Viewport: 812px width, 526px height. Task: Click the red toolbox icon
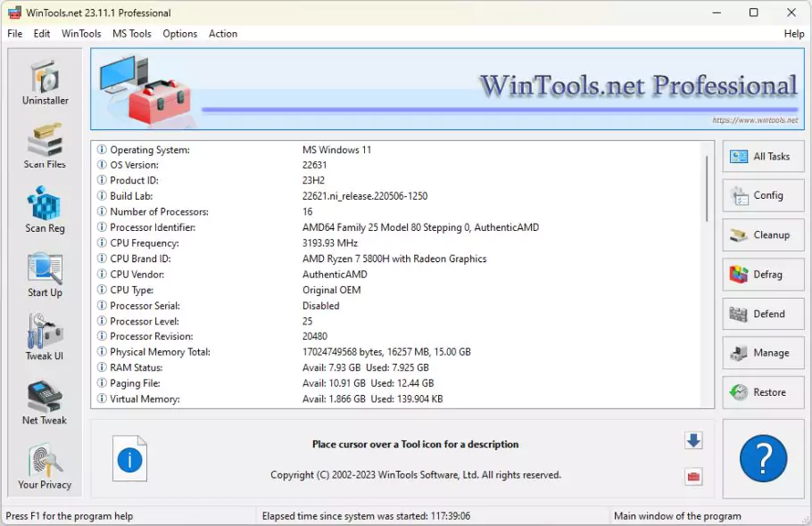(694, 475)
